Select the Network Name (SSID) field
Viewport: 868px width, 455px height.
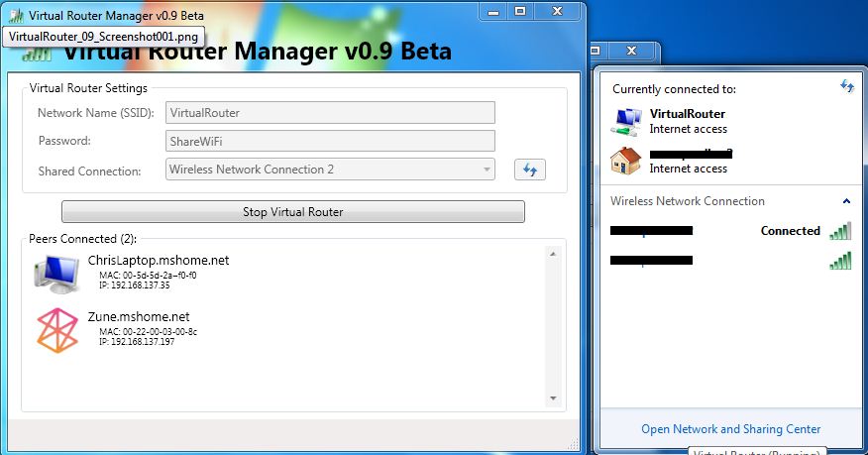330,113
